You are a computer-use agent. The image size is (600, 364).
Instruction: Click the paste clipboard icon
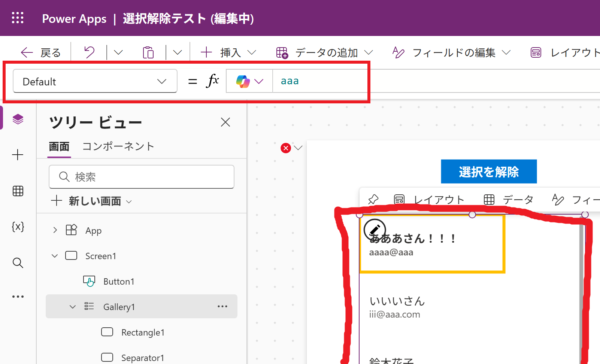148,52
